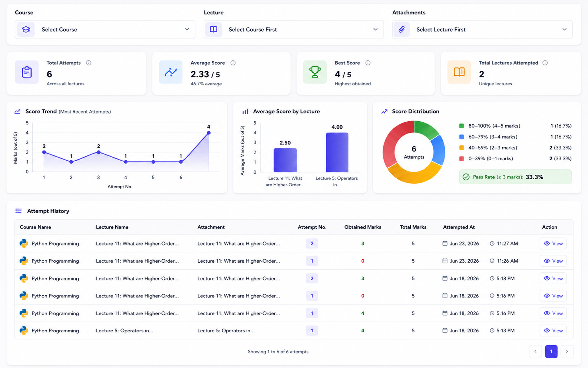Click Python Programming in the 5:16 PM row with 4 marks
The height and width of the screenshot is (368, 588).
(55, 313)
